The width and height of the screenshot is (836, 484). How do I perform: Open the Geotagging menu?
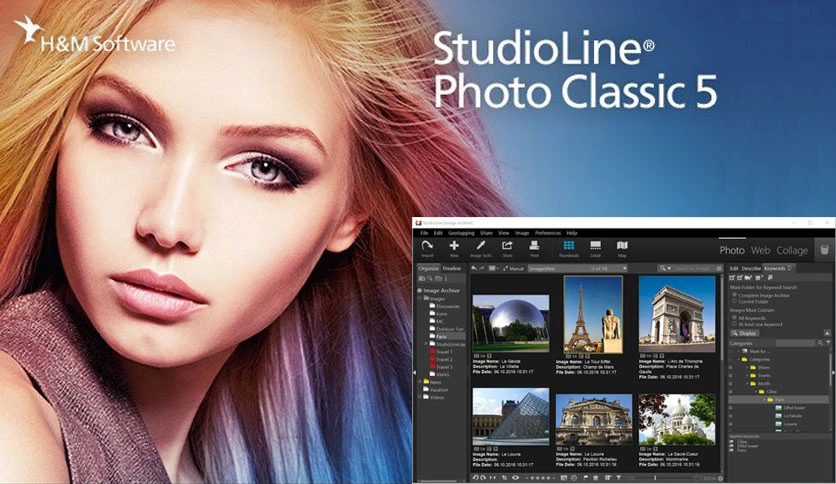pyautogui.click(x=461, y=233)
